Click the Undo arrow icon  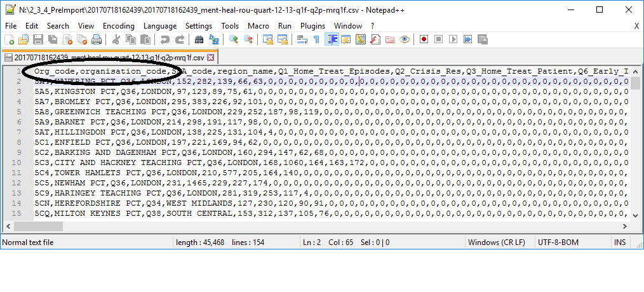point(165,39)
